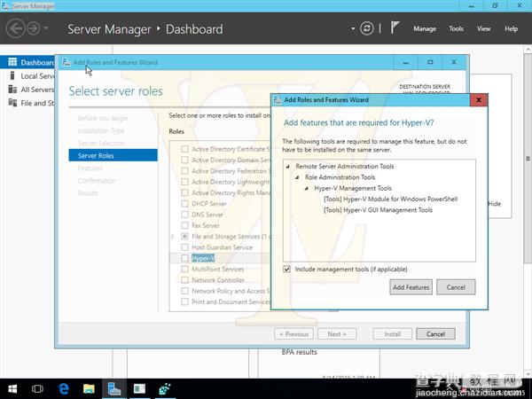Switch to Server Manager on the taskbar
The image size is (532, 399).
click(114, 389)
